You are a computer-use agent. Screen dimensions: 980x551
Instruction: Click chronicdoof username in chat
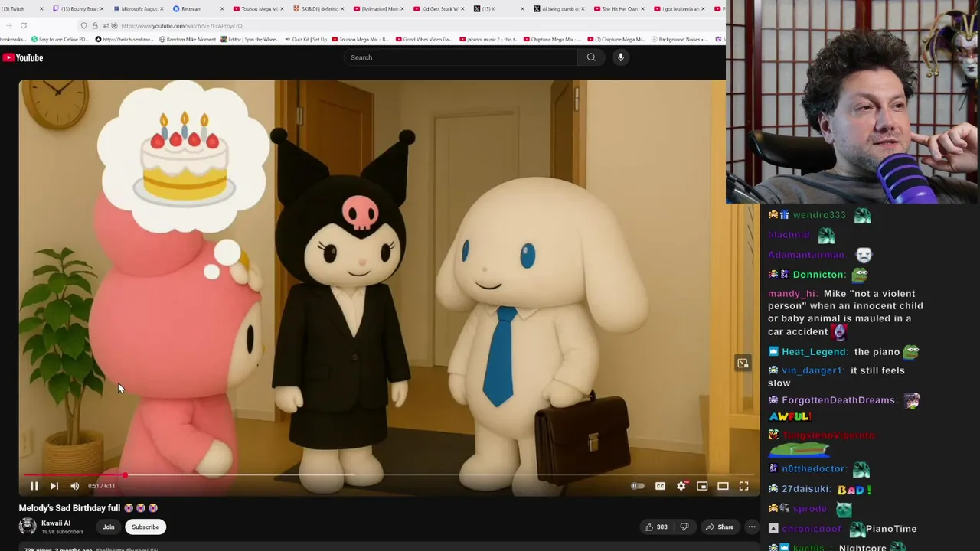[x=812, y=529]
